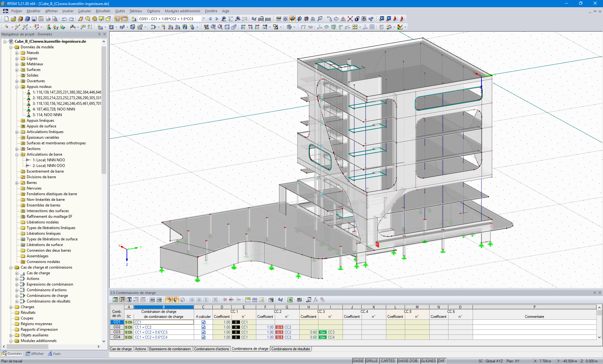Go to previous load case arrow
Viewport: 603px width, 364px height.
[x=210, y=19]
